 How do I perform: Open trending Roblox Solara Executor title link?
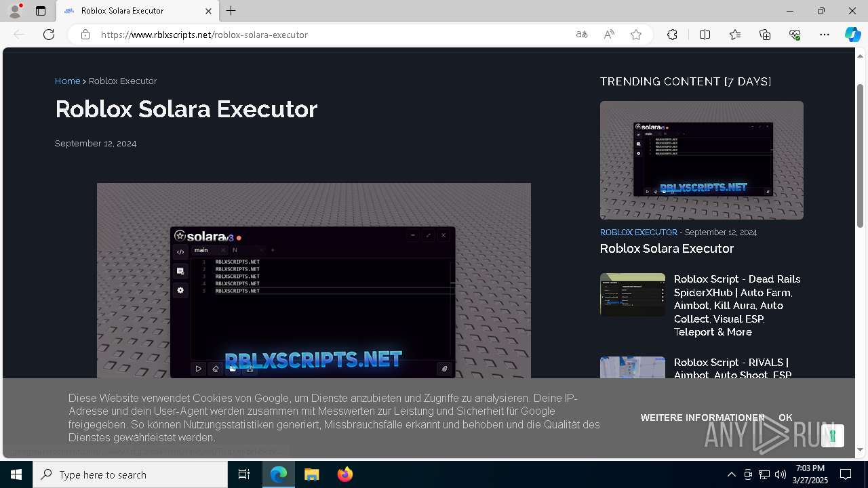(x=667, y=249)
